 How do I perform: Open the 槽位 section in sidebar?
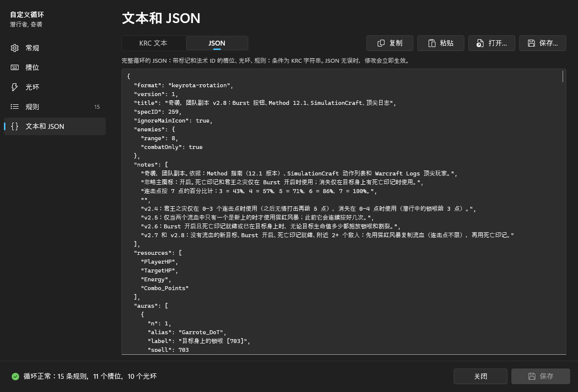click(x=54, y=68)
